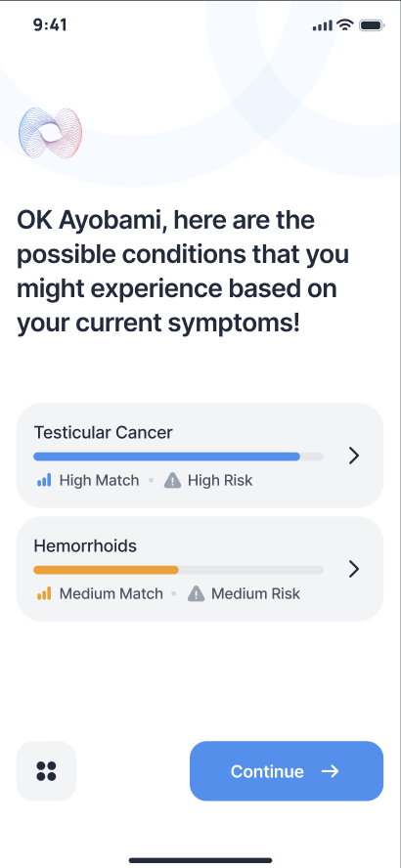Tap the four-dot grid menu icon
The image size is (401, 868).
[x=47, y=771]
